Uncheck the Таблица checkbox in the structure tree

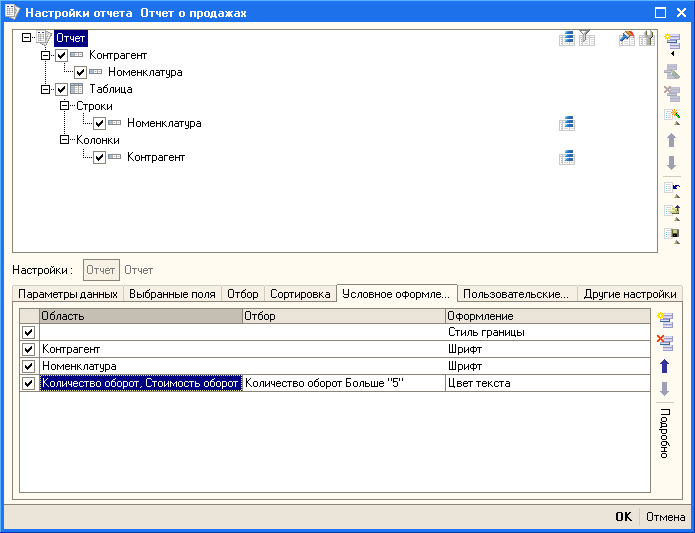pyautogui.click(x=62, y=89)
